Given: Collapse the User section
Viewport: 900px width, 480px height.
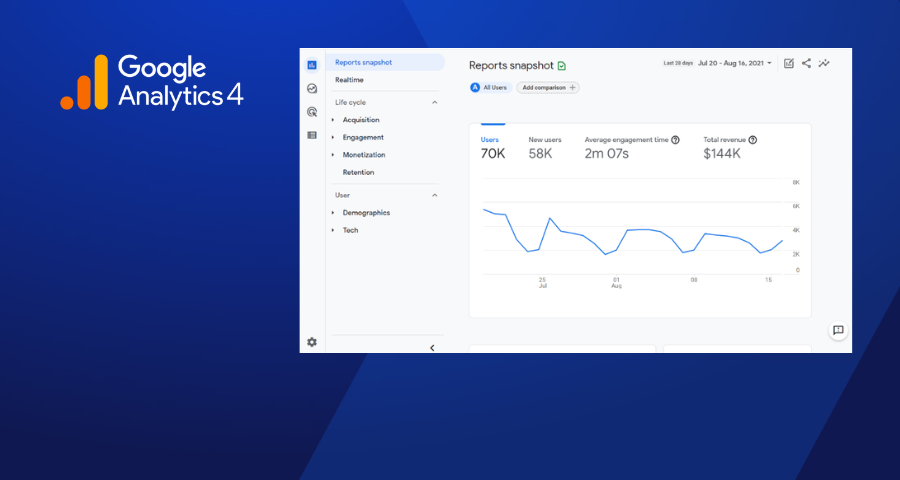Looking at the screenshot, I should coord(435,195).
